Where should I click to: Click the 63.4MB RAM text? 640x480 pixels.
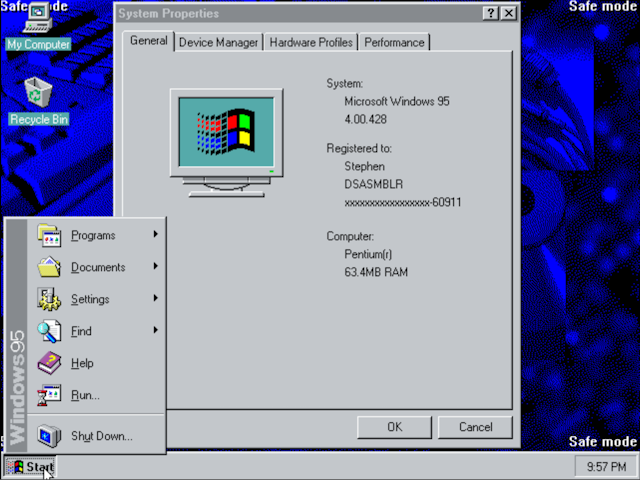(376, 272)
